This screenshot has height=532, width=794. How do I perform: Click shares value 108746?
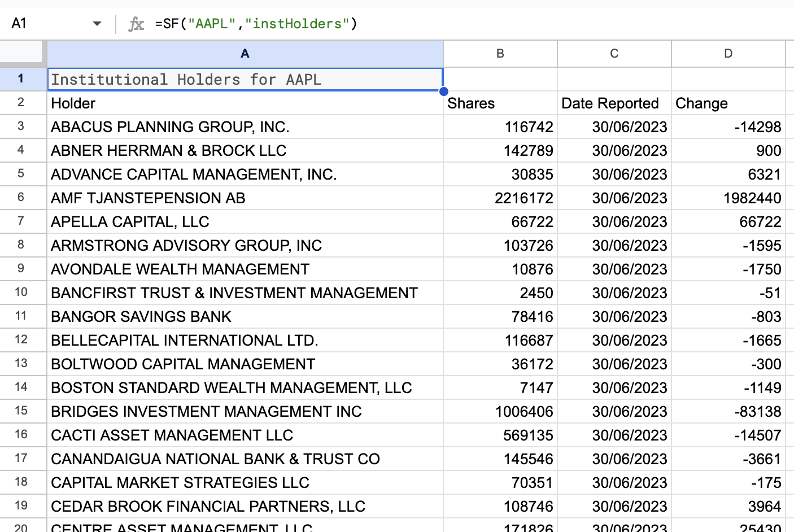pyautogui.click(x=500, y=507)
